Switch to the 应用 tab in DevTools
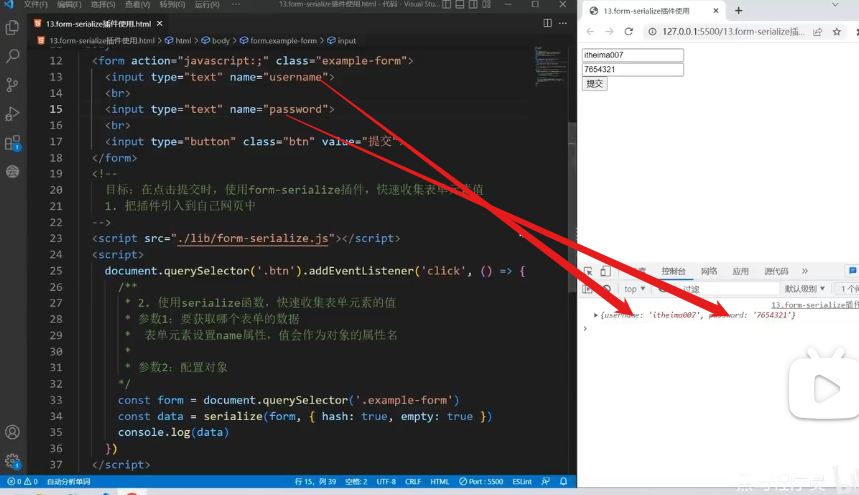Screen dimensions: 859x495 [x=741, y=271]
